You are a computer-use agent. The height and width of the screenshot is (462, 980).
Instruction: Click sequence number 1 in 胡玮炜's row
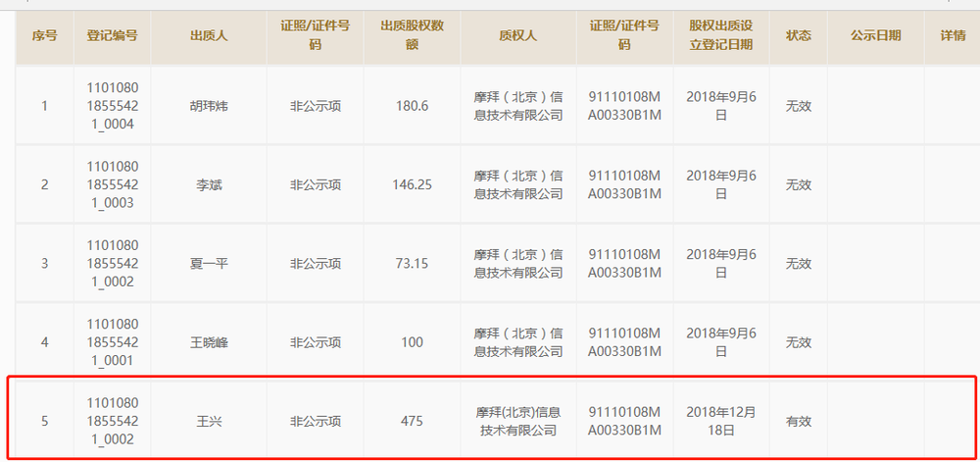click(44, 106)
